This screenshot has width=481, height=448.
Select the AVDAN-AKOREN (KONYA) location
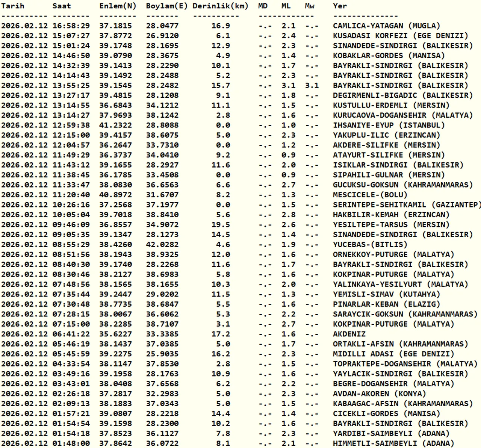coord(379,394)
